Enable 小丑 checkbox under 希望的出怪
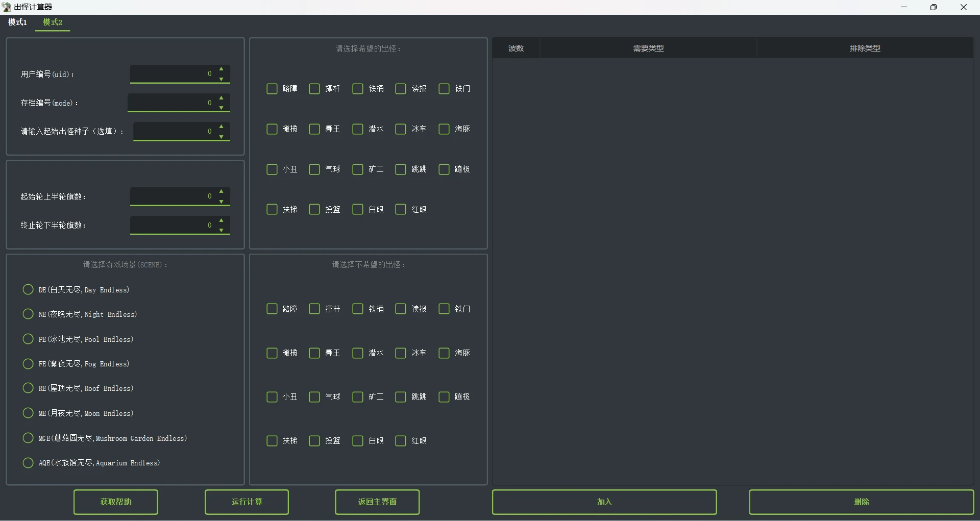The height and width of the screenshot is (521, 980). point(272,169)
